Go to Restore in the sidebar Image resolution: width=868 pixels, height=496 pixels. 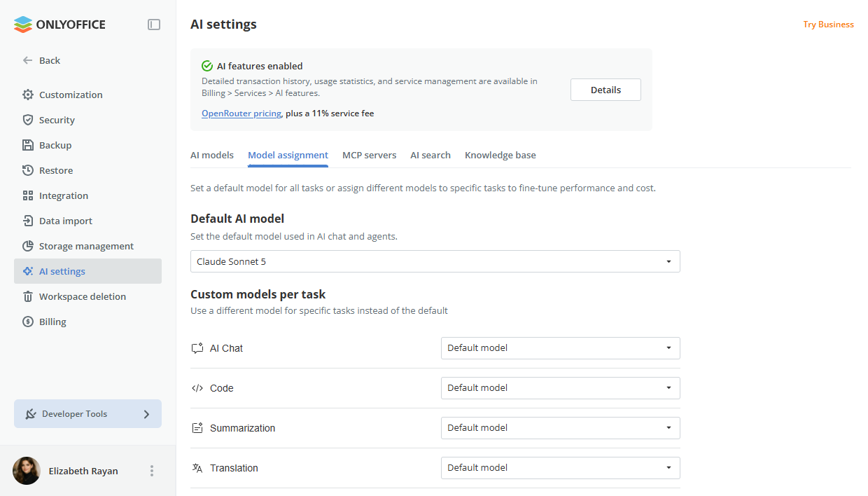pos(87,170)
